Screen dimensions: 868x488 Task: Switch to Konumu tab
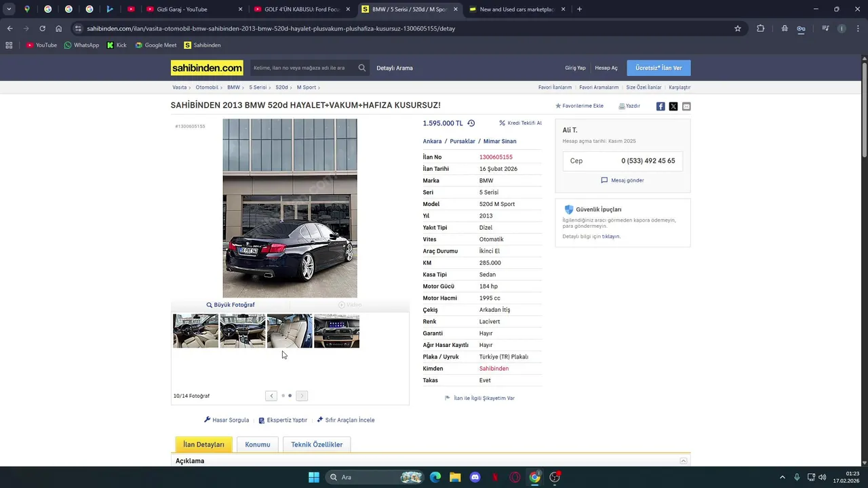coord(258,445)
